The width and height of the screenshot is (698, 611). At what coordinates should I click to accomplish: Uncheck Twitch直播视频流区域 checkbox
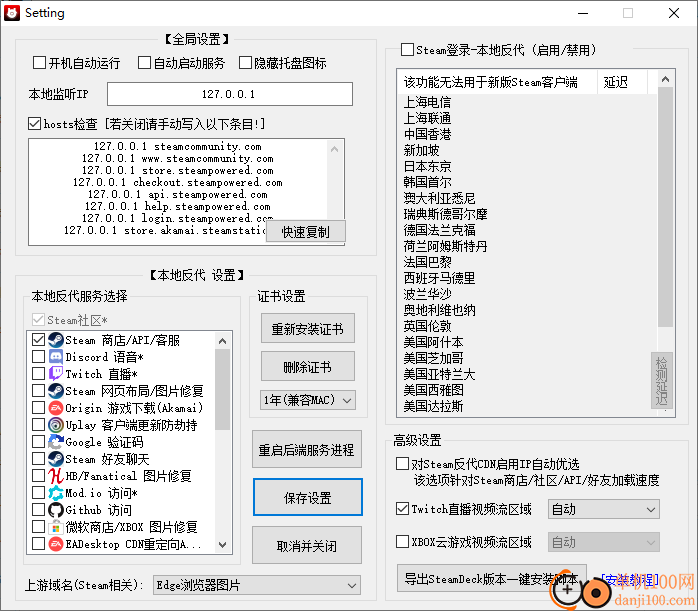tap(402, 509)
